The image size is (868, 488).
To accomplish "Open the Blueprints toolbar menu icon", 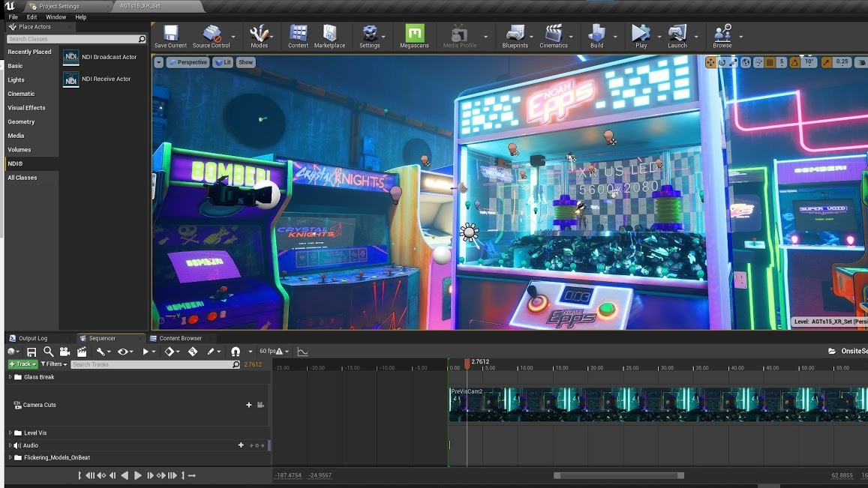I will point(515,34).
